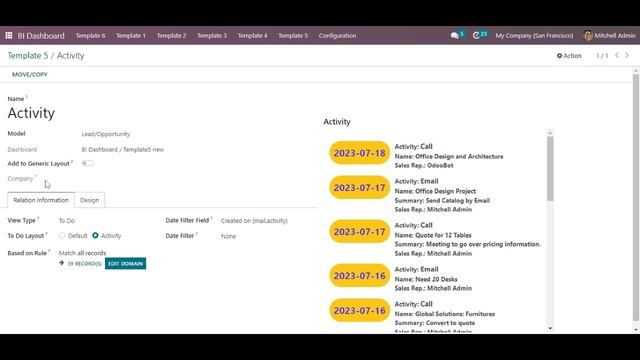Click the Action gear menu
This screenshot has height=360, width=640.
tap(569, 56)
